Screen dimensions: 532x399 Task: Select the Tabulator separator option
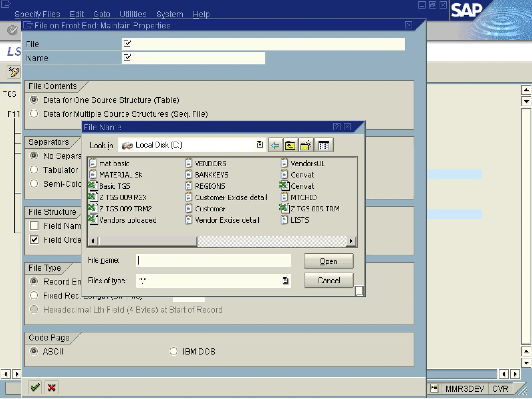(34, 170)
